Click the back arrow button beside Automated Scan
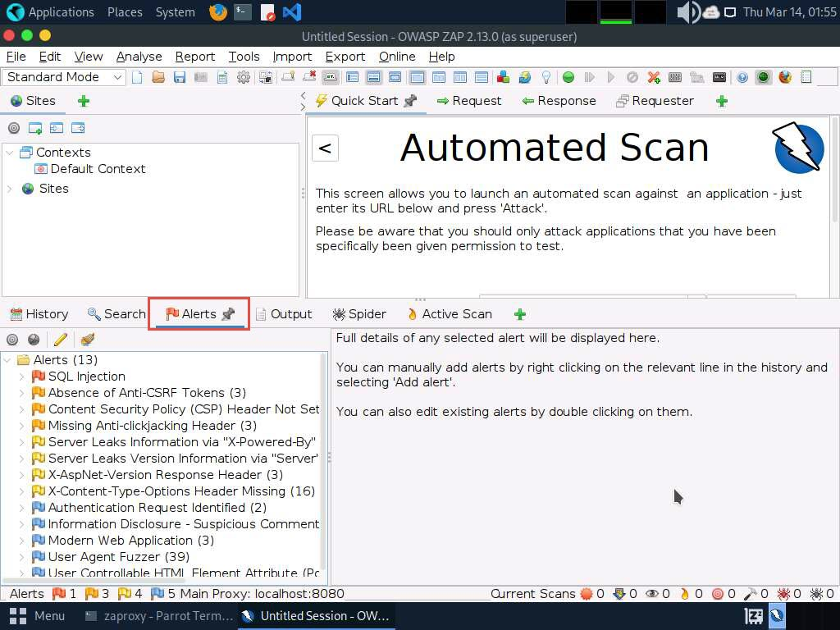Viewport: 840px width, 630px height. tap(325, 148)
